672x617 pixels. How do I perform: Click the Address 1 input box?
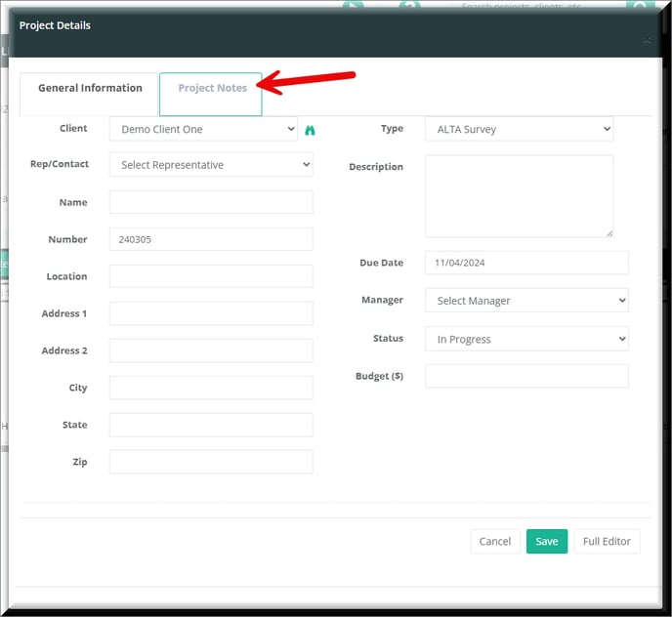pyautogui.click(x=211, y=313)
